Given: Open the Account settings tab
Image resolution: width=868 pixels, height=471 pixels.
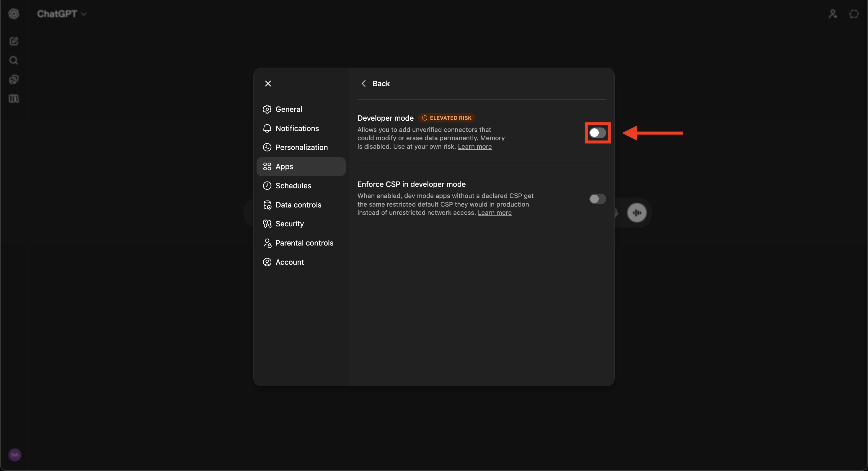Looking at the screenshot, I should [x=301, y=262].
